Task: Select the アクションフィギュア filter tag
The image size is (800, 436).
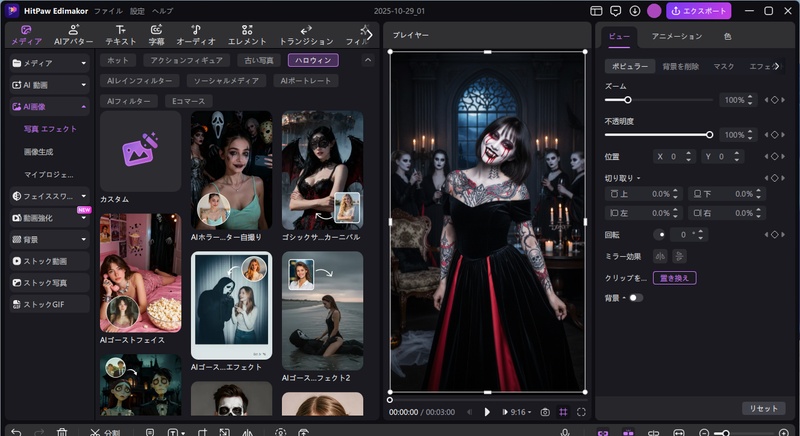Action: coord(186,60)
